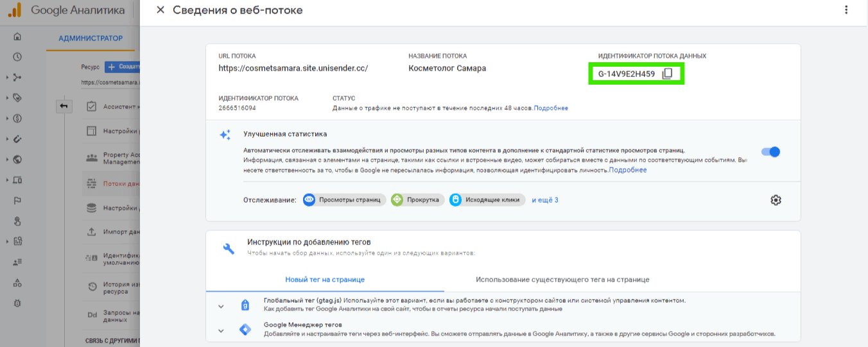The width and height of the screenshot is (868, 347).
Task: Close the web stream details panel
Action: pos(161,10)
